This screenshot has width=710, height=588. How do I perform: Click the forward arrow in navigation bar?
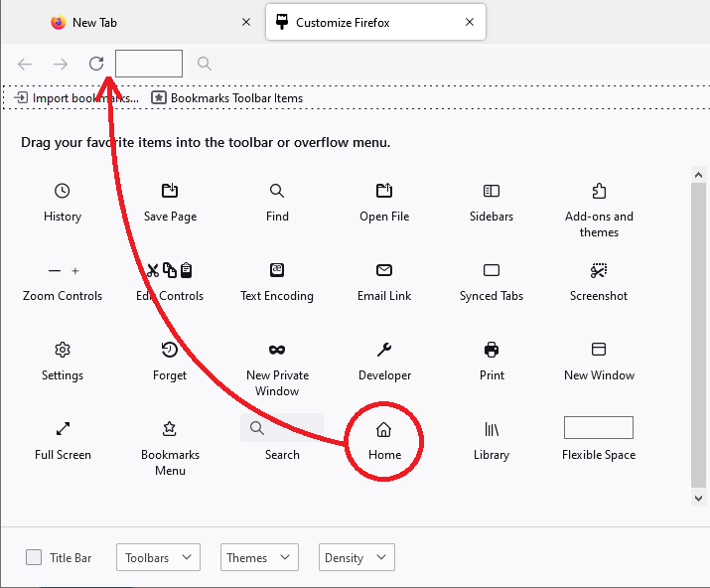[61, 64]
